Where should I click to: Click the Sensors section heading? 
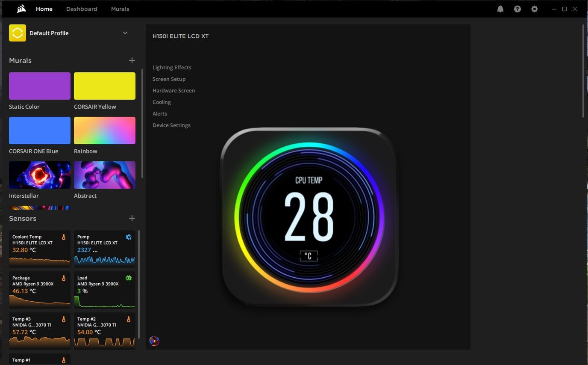point(23,218)
